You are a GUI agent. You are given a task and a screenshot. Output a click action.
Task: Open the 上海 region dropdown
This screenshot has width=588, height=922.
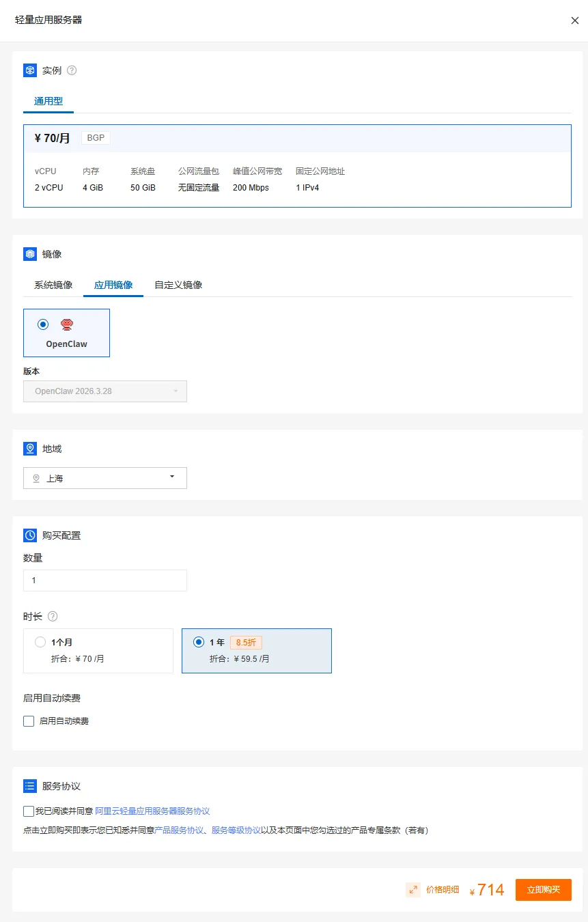point(105,478)
